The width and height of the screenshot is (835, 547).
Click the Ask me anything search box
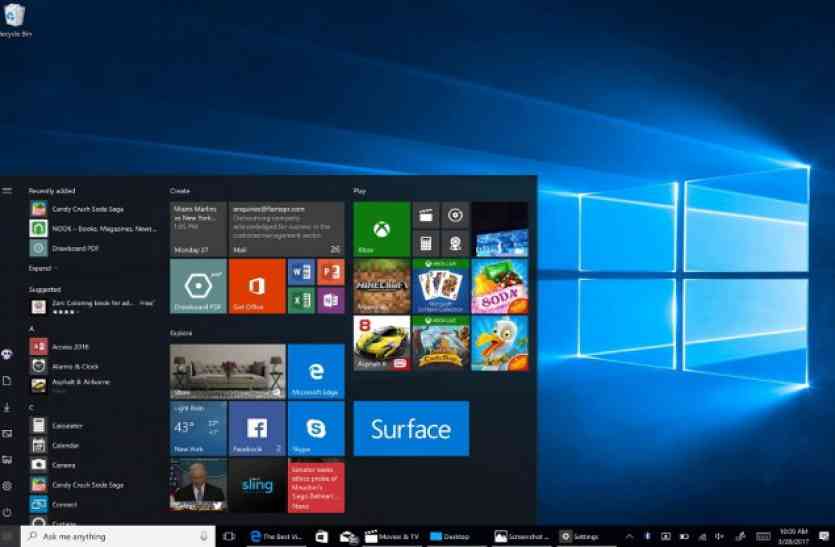pyautogui.click(x=118, y=536)
